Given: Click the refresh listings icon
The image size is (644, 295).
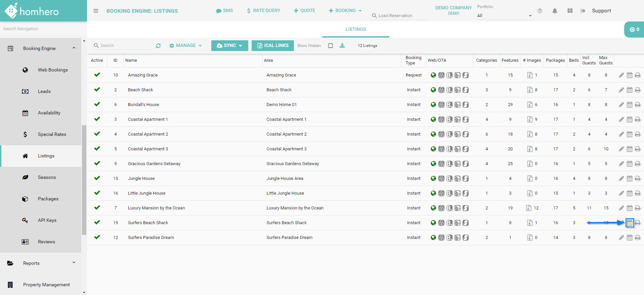Looking at the screenshot, I should pos(158,46).
